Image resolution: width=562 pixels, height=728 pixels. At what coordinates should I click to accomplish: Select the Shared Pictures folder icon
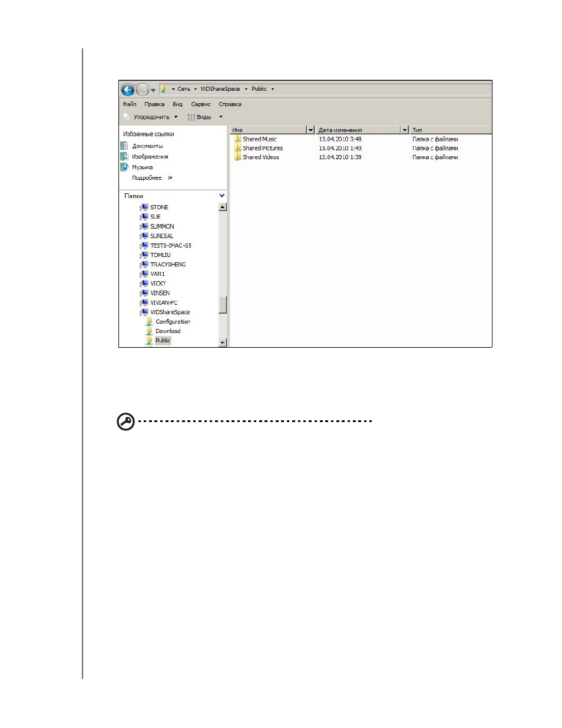tap(237, 148)
